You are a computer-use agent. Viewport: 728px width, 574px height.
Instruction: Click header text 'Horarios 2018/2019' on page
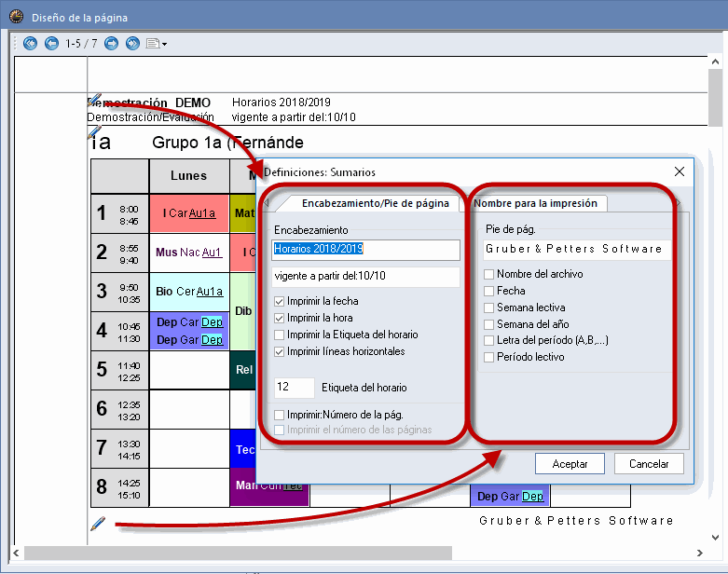pos(282,102)
